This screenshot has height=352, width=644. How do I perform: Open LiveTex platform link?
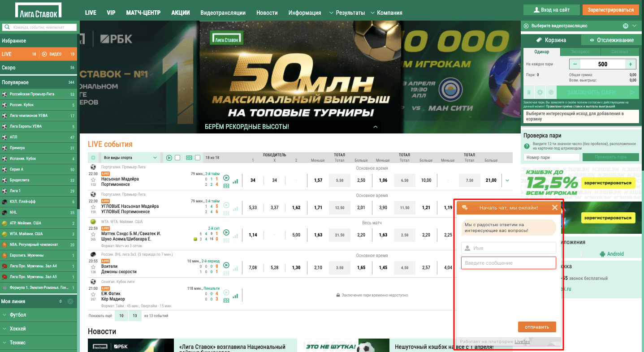coord(522,341)
